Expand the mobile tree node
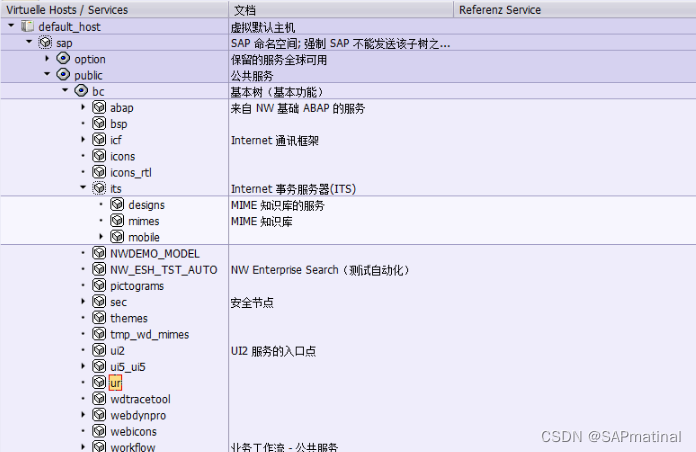The image size is (696, 452). coord(101,237)
